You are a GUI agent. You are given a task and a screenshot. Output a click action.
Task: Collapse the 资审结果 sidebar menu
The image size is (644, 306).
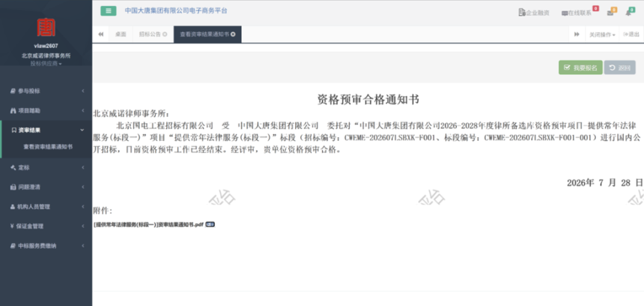46,130
